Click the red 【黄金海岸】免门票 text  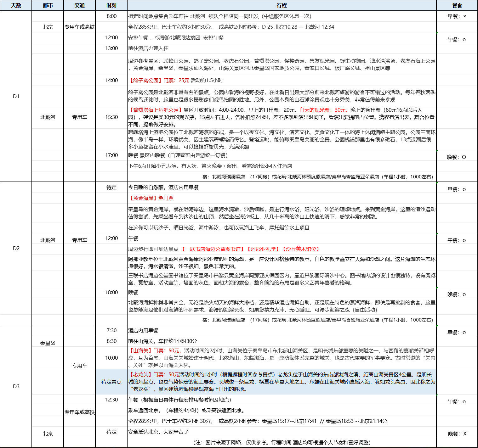pos(151,198)
